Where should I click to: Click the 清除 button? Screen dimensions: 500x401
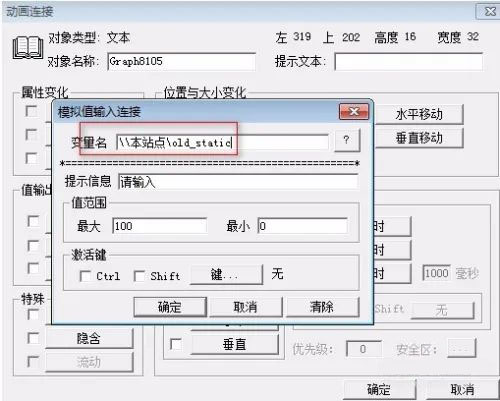(322, 307)
